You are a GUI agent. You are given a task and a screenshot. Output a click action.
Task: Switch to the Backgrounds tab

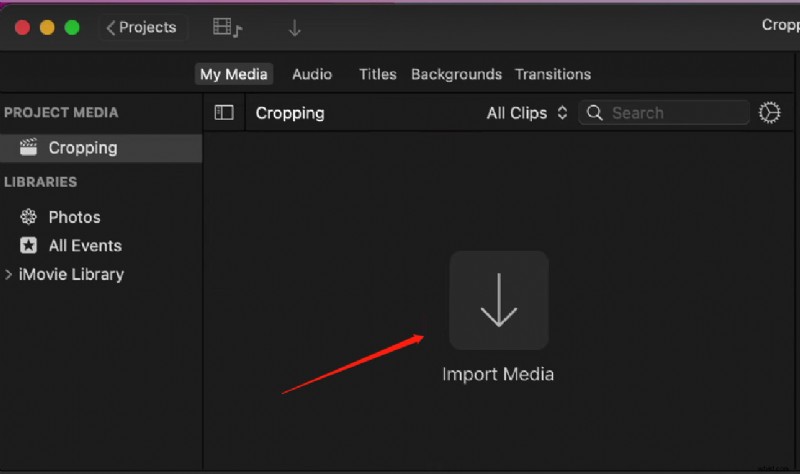click(456, 74)
